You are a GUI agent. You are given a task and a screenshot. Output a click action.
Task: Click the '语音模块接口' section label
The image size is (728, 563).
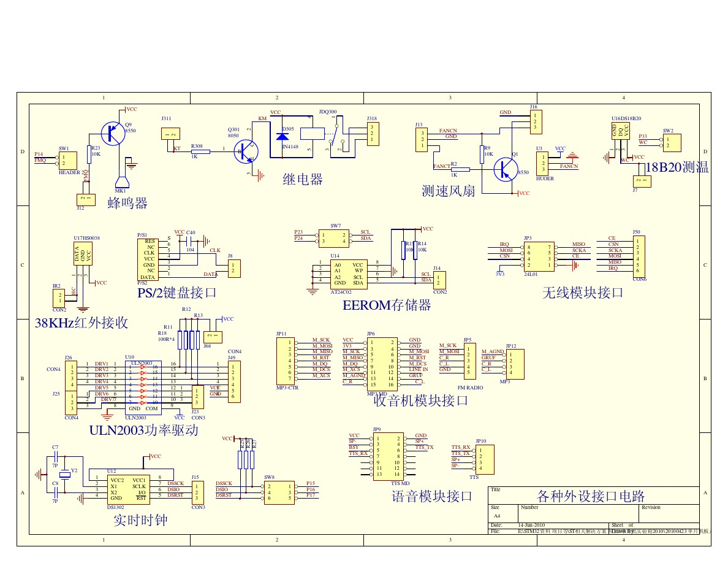point(432,497)
